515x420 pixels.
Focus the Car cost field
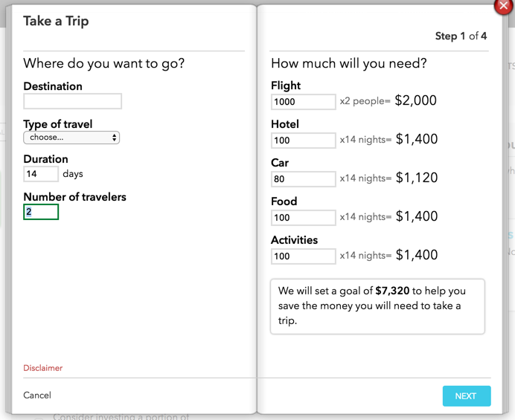(303, 179)
